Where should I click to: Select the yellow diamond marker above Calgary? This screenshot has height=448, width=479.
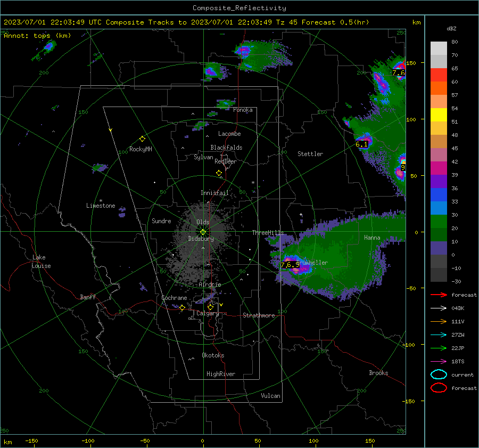(210, 307)
